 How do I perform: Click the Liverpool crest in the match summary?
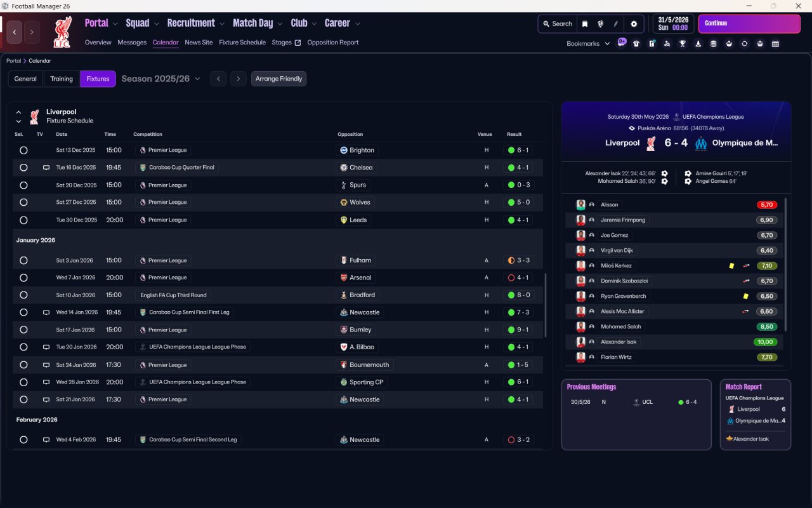[651, 144]
